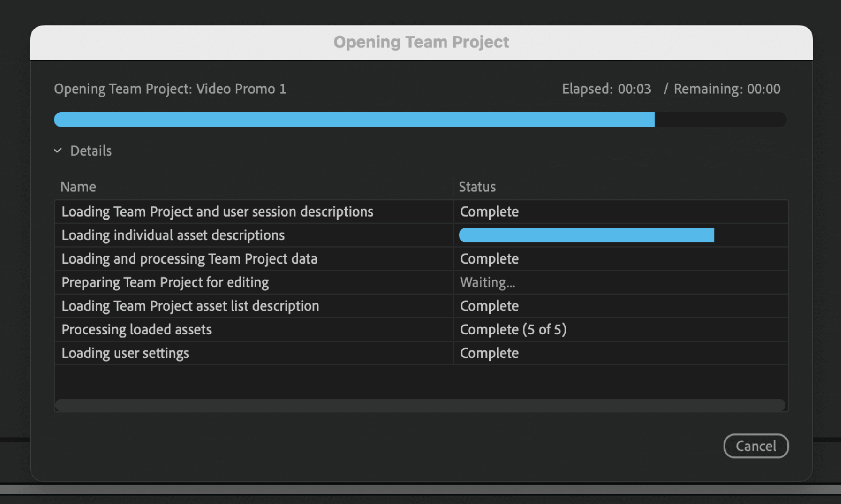Select the Status column header

click(x=477, y=187)
